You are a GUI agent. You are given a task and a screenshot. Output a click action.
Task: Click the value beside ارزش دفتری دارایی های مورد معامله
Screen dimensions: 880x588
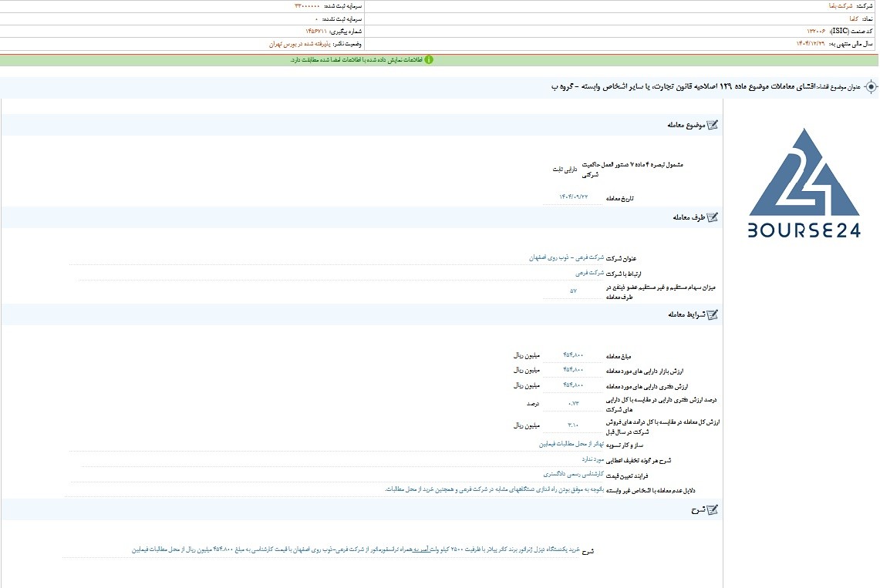[573, 385]
